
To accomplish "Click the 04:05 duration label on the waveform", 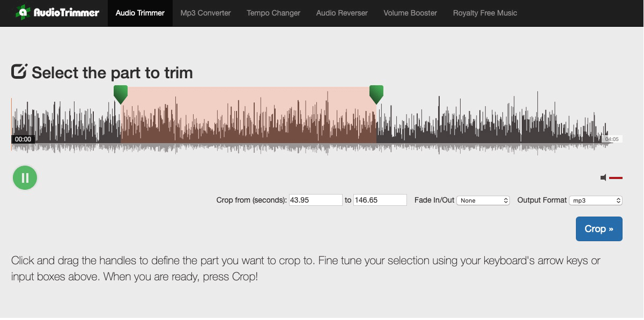I will tap(611, 139).
